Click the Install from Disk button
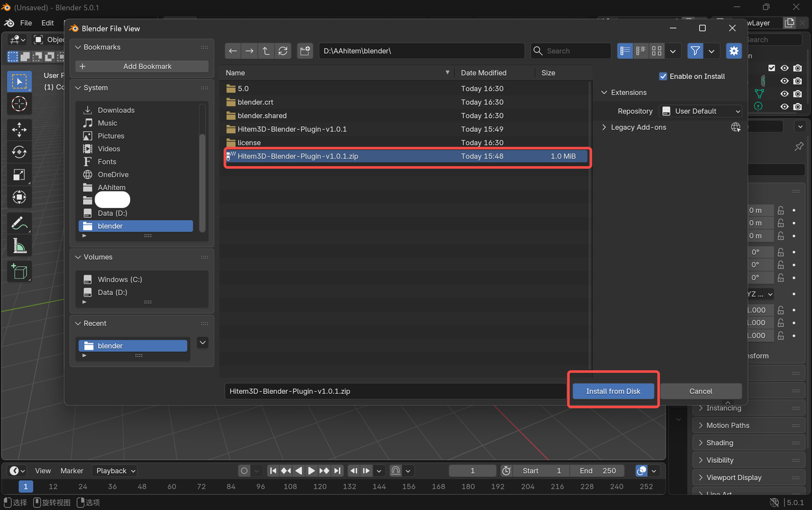Image resolution: width=812 pixels, height=510 pixels. (x=613, y=391)
